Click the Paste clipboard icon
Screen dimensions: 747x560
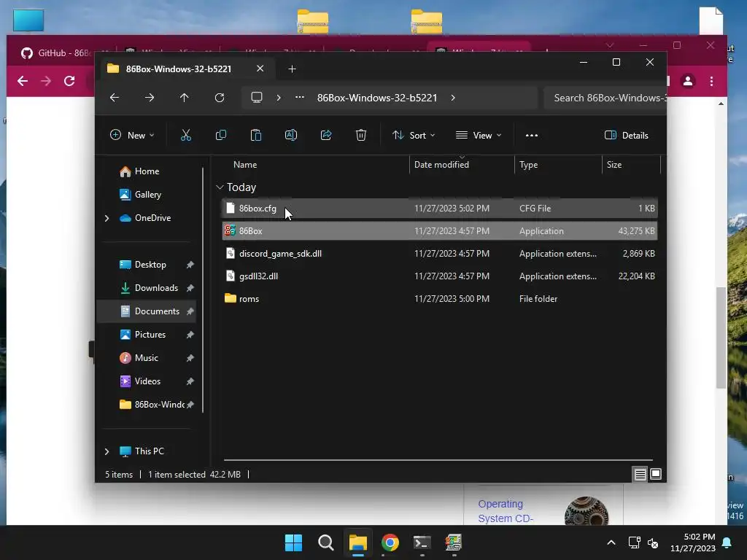(256, 135)
